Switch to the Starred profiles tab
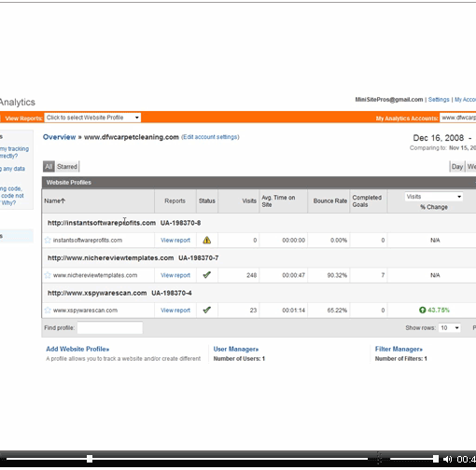This screenshot has height=470, width=476. click(67, 167)
